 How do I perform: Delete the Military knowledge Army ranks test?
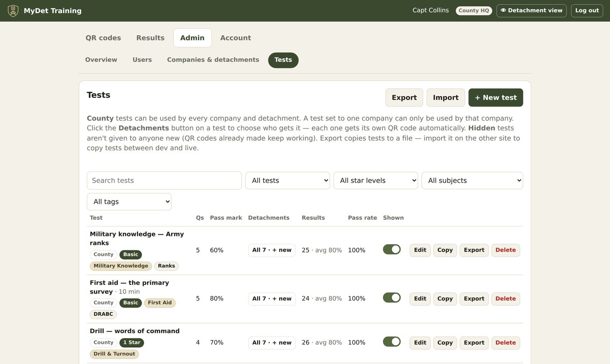coord(506,250)
